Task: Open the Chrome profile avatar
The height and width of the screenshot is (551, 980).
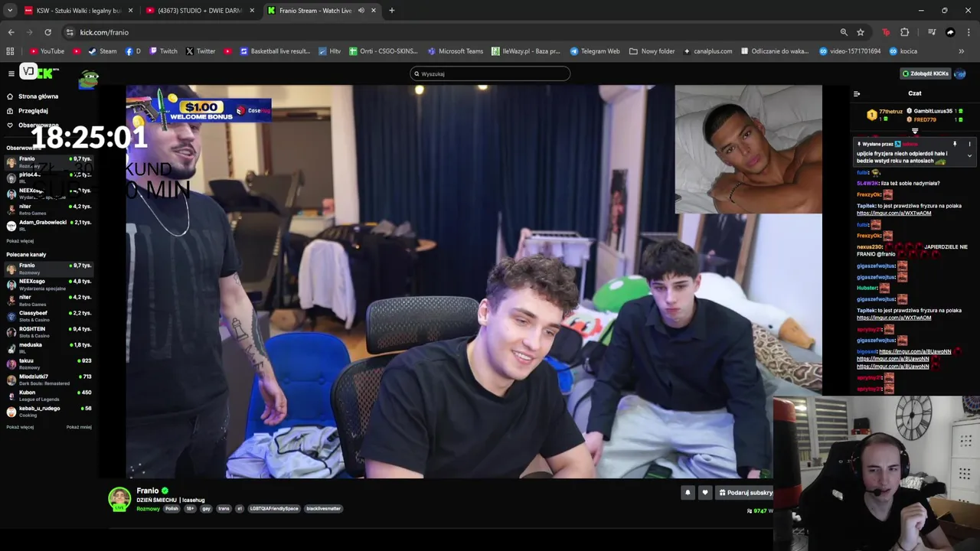Action: tap(950, 32)
